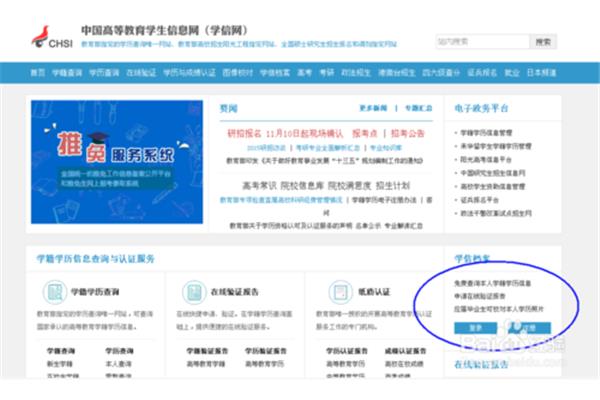600x400 pixels.
Task: Open the 征兵报名平台 link
Action: click(x=479, y=200)
